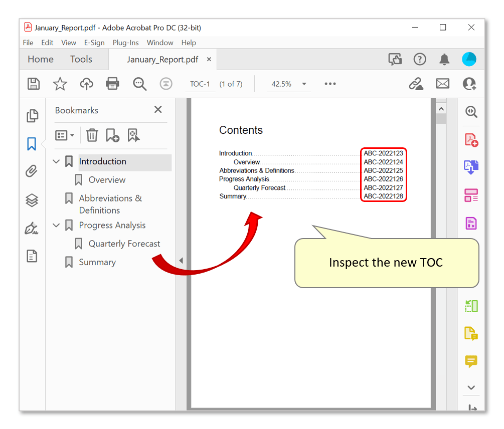Open the Edit menu

pos(47,43)
